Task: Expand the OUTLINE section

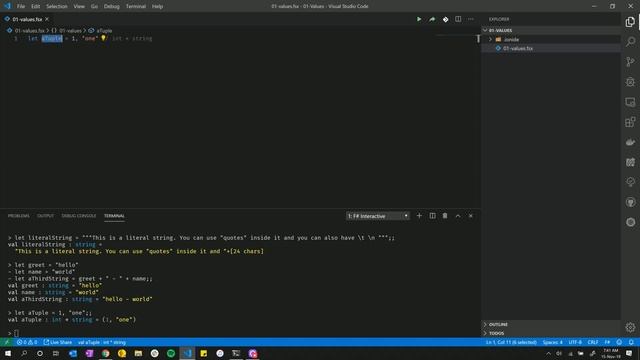Action: coord(551,324)
